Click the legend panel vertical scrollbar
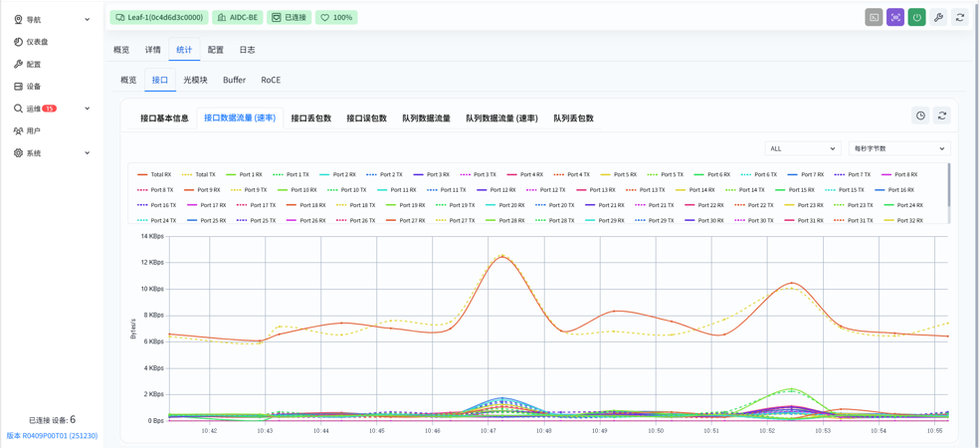 click(x=949, y=184)
